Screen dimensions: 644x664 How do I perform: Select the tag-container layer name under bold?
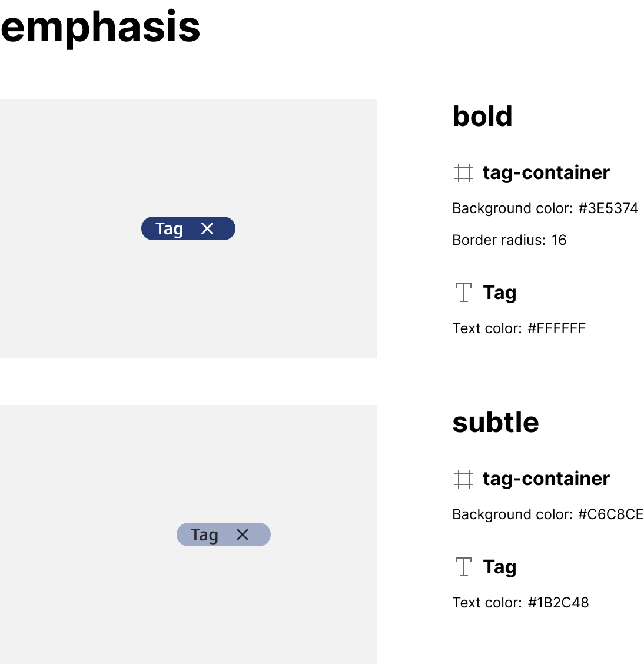click(546, 172)
